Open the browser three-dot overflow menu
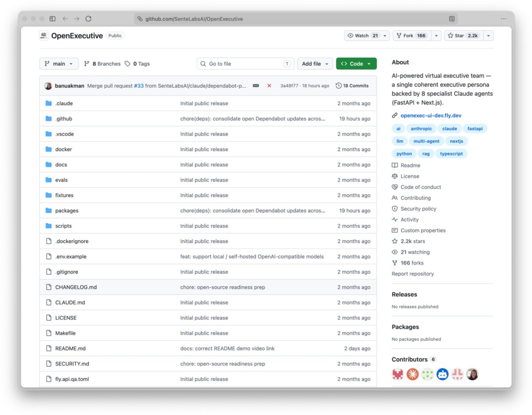The image size is (532, 415). click(503, 19)
